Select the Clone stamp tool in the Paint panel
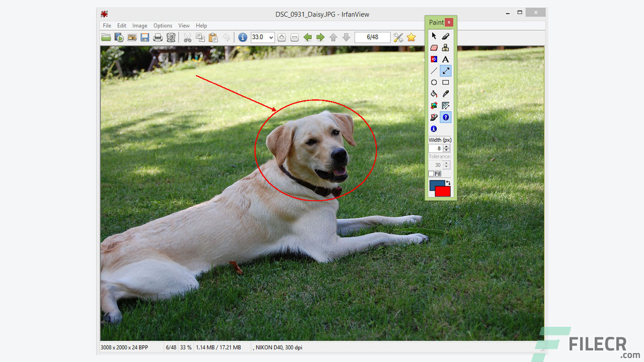Viewport: 644px width, 362px height. tap(445, 48)
